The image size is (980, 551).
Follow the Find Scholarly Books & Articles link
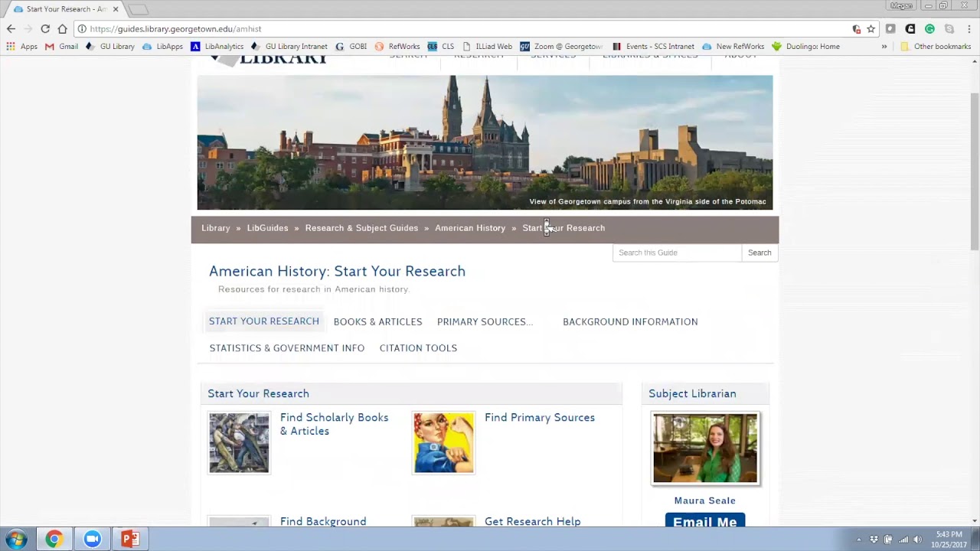pyautogui.click(x=335, y=424)
